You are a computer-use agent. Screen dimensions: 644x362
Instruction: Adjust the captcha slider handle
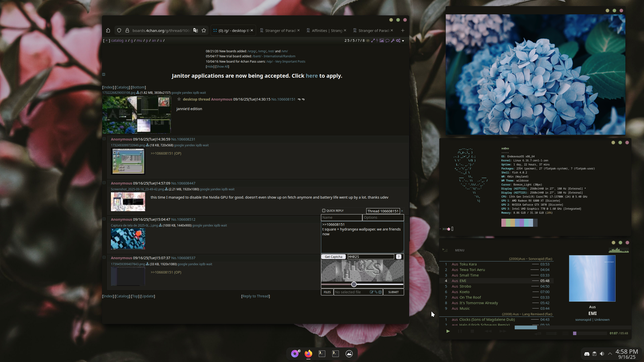click(354, 284)
